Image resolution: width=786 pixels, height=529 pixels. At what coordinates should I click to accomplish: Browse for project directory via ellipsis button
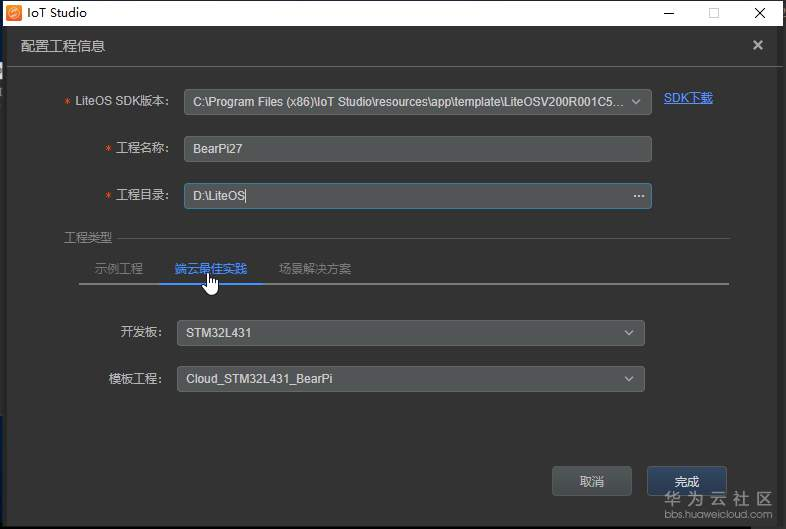point(639,196)
